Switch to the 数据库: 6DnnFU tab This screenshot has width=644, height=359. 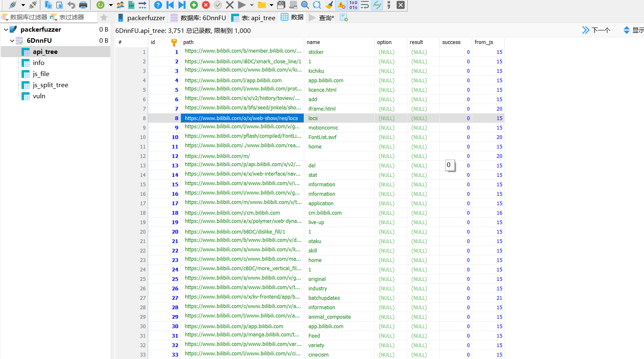(x=198, y=18)
